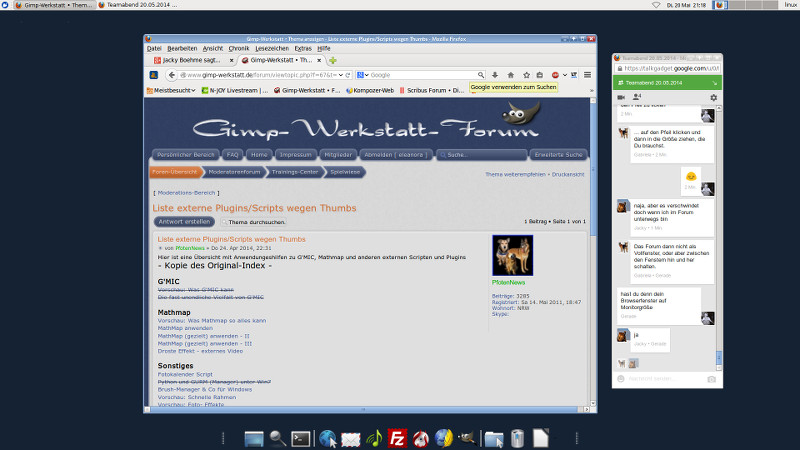Click forum Suche input field
Viewport: 800px width, 450px height.
[x=482, y=155]
